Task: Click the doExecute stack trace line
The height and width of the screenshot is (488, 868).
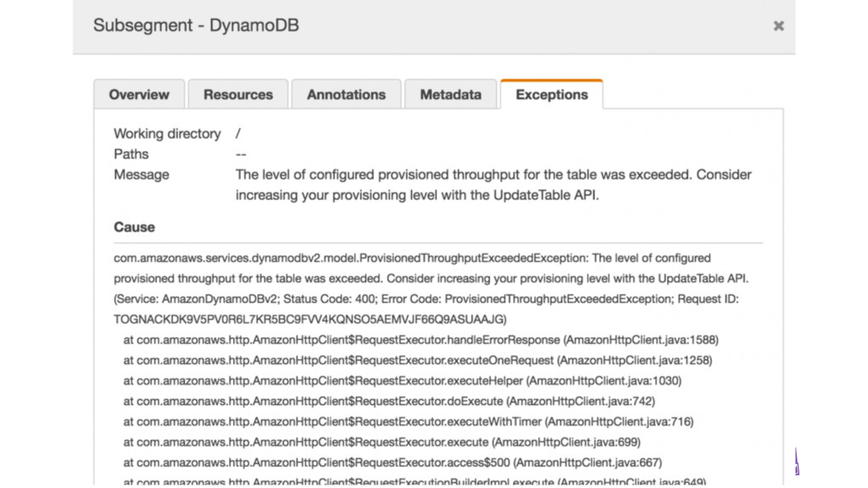Action: (388, 401)
